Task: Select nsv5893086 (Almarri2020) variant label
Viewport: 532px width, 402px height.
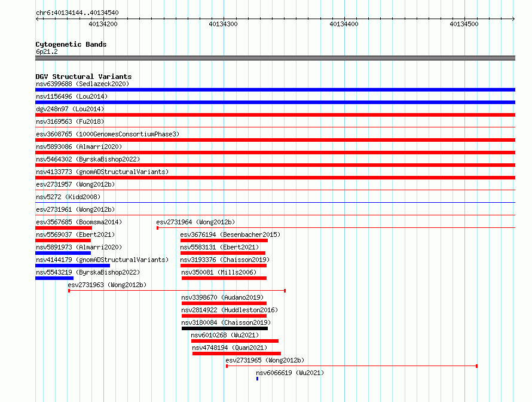Action: point(79,147)
